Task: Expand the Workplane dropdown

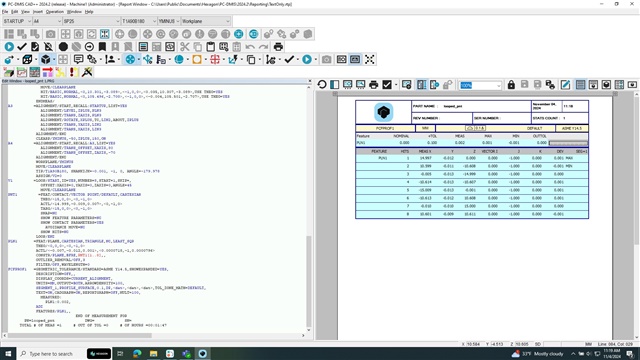Action: 206,21
